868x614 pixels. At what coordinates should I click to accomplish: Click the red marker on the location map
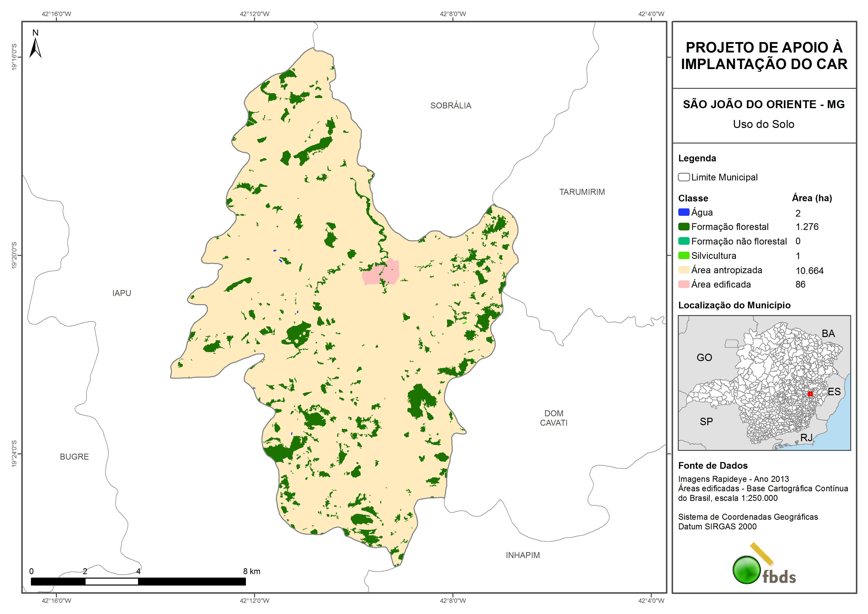click(x=810, y=394)
